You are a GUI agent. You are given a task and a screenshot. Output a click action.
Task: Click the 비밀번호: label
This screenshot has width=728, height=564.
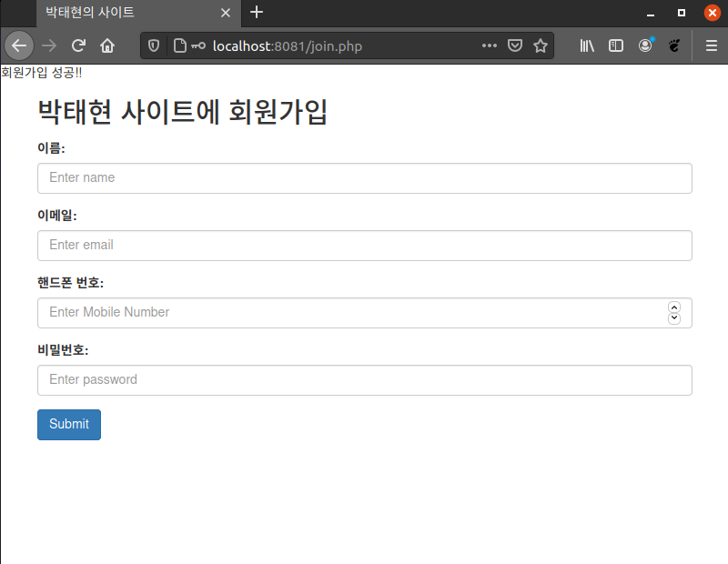[x=63, y=350]
